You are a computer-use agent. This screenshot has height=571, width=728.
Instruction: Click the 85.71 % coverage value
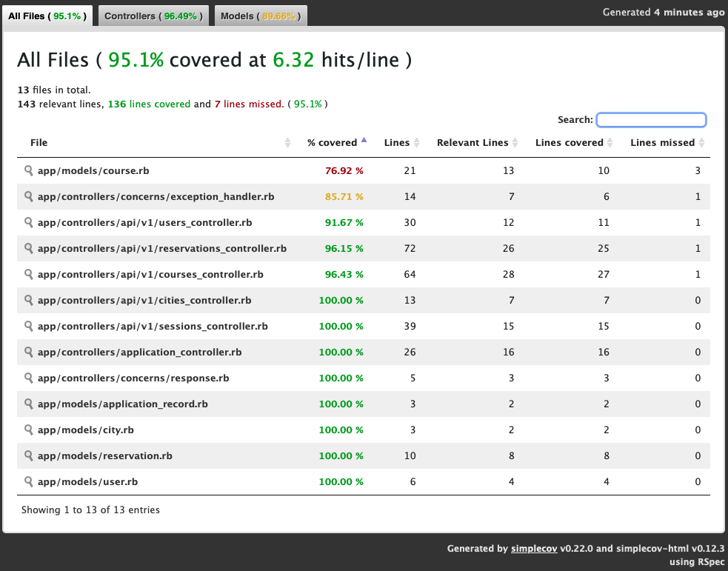point(344,197)
